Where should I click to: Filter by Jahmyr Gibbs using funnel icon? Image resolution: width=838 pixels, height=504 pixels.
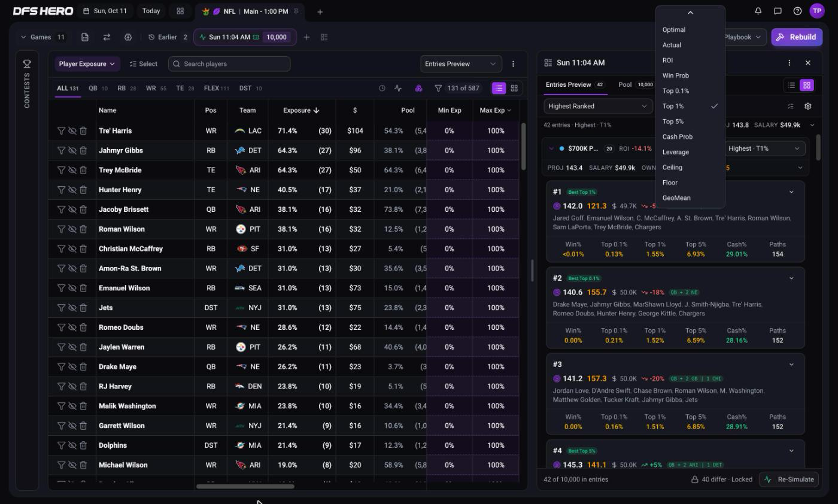61,150
